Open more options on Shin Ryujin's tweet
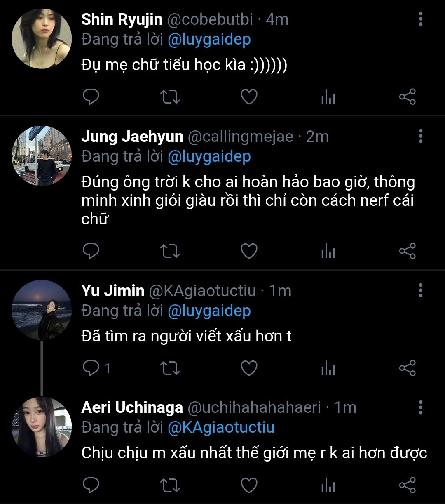The height and width of the screenshot is (504, 445). 420,19
